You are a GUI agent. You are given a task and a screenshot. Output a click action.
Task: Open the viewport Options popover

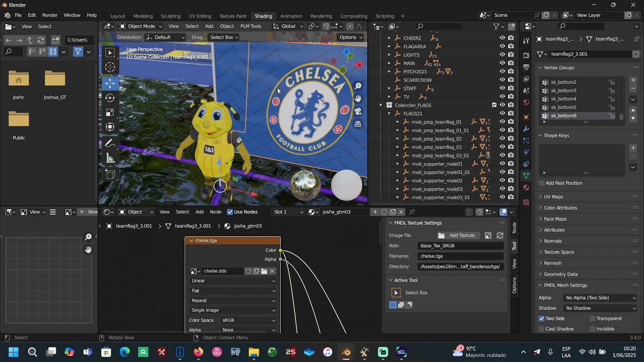pyautogui.click(x=351, y=37)
